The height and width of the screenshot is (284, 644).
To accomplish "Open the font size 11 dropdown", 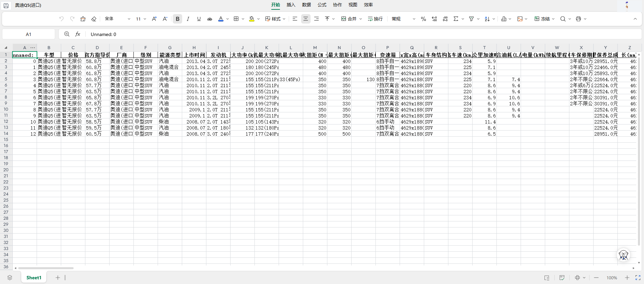I will tap(141, 19).
